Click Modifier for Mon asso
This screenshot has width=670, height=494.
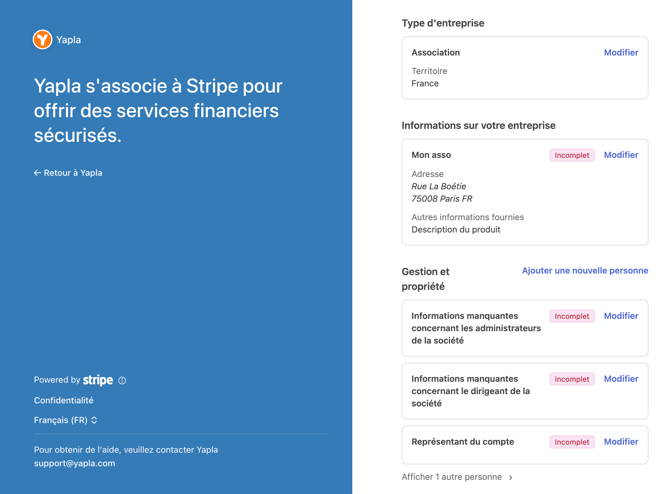click(x=621, y=155)
